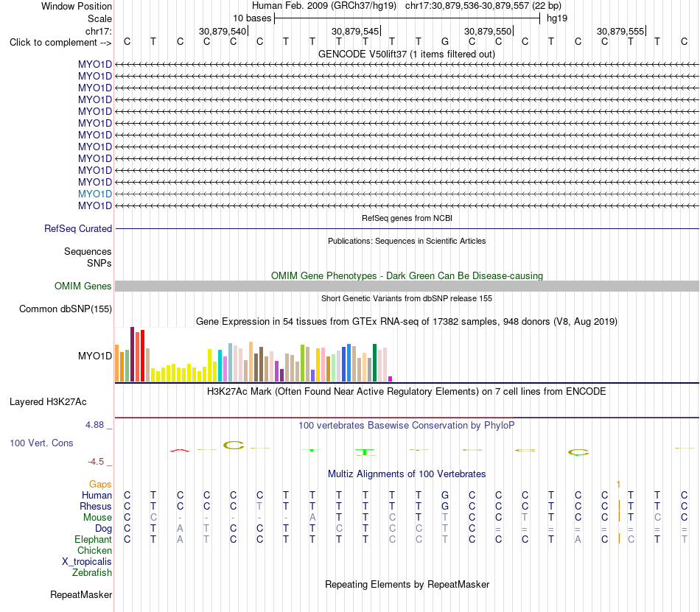This screenshot has width=700, height=612.
Task: Click the 4.88 upper conservation scale value
Action: click(x=94, y=425)
